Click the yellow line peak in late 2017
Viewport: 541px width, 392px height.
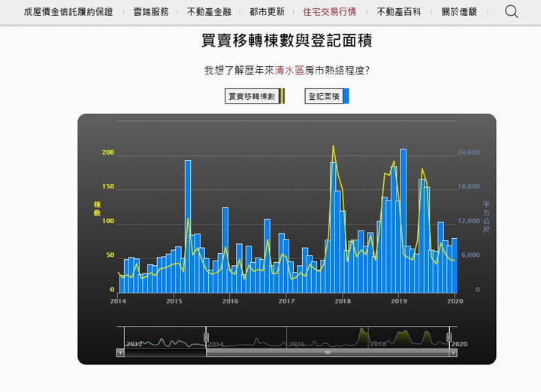point(333,146)
